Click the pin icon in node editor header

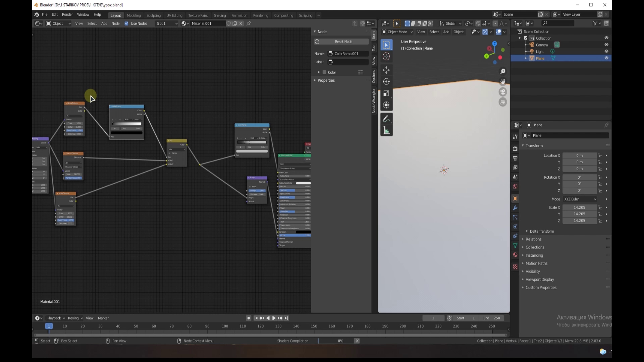249,23
